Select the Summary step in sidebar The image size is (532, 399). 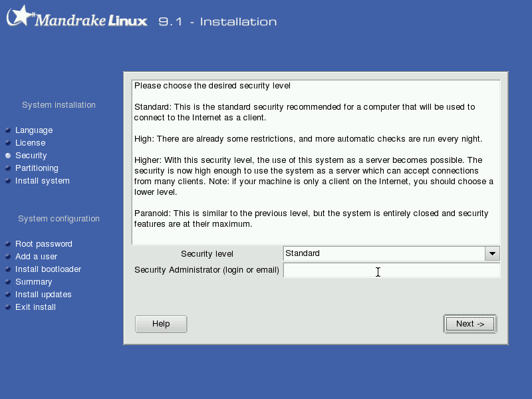pos(34,282)
